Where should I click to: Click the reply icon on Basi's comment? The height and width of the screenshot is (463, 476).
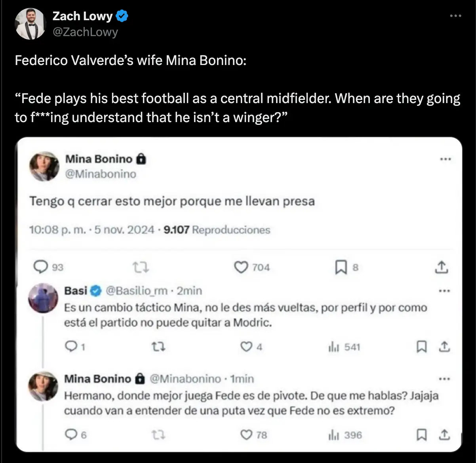(x=70, y=347)
